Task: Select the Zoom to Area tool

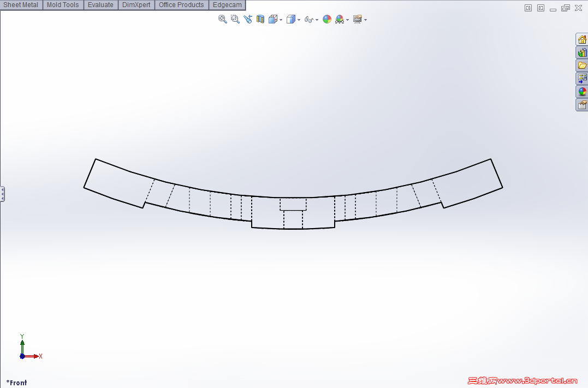Action: [x=235, y=19]
